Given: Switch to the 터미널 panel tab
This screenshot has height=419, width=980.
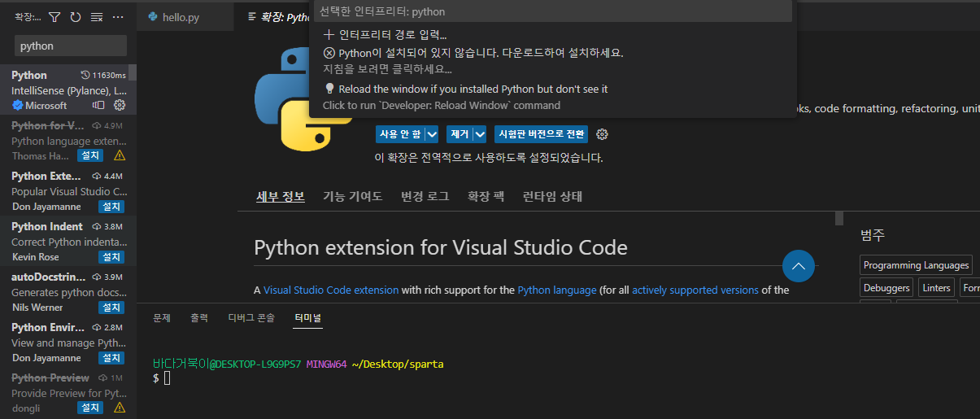Looking at the screenshot, I should click(307, 318).
